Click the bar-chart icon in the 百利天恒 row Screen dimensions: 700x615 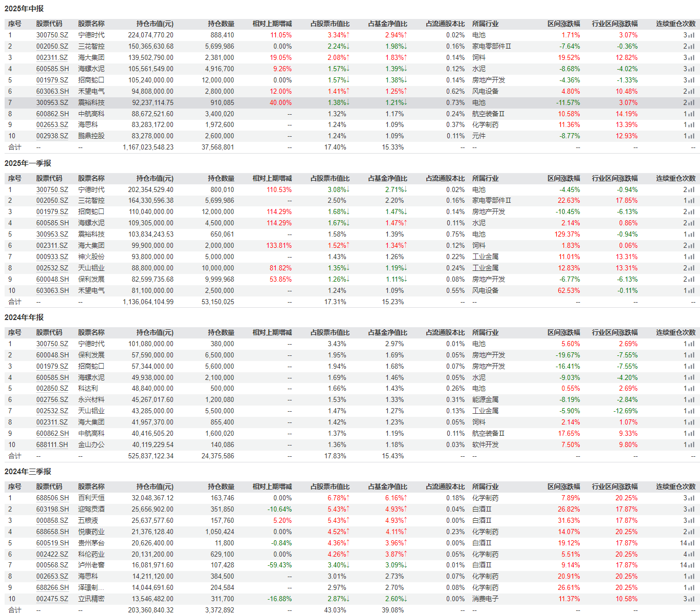pyautogui.click(x=691, y=498)
